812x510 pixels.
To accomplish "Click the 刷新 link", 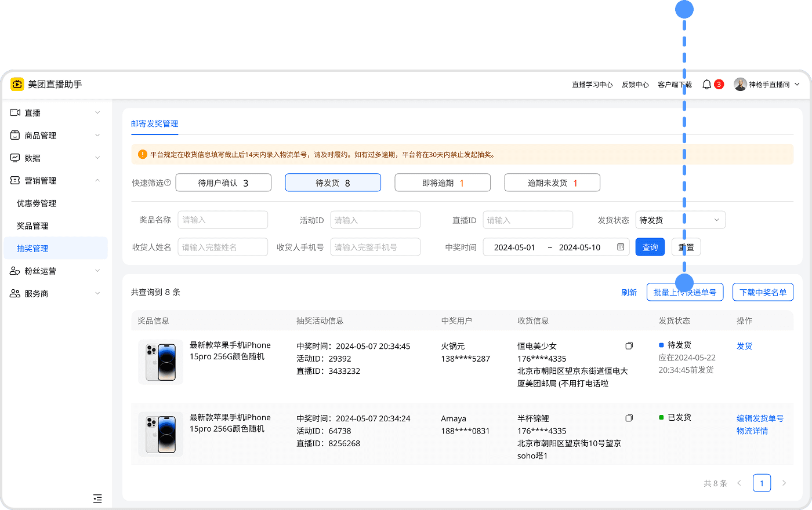I will 629,292.
